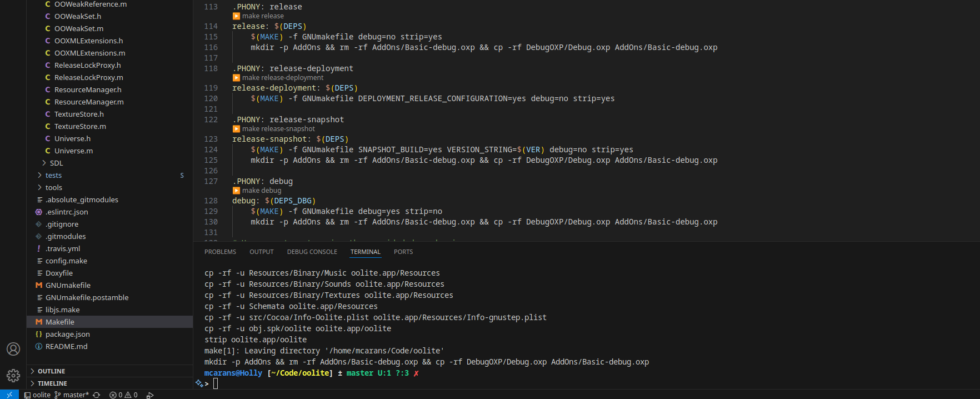Expand the OUTLINE section
Viewport: 980px width, 399px height.
coord(51,371)
